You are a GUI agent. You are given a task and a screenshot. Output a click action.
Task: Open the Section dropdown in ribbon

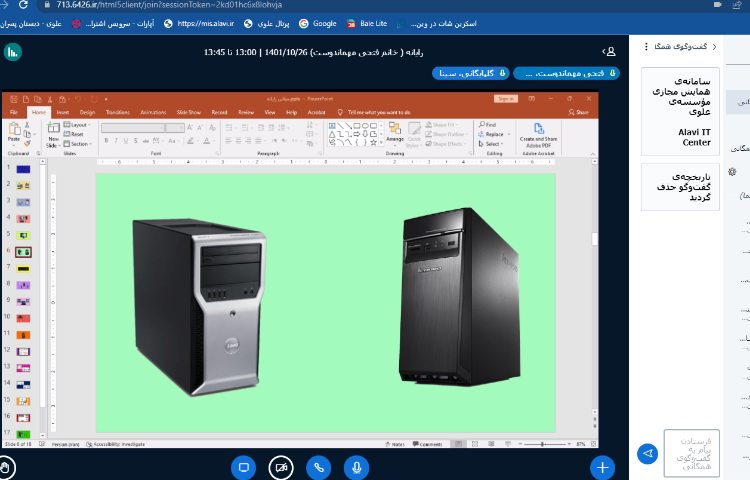(x=80, y=143)
